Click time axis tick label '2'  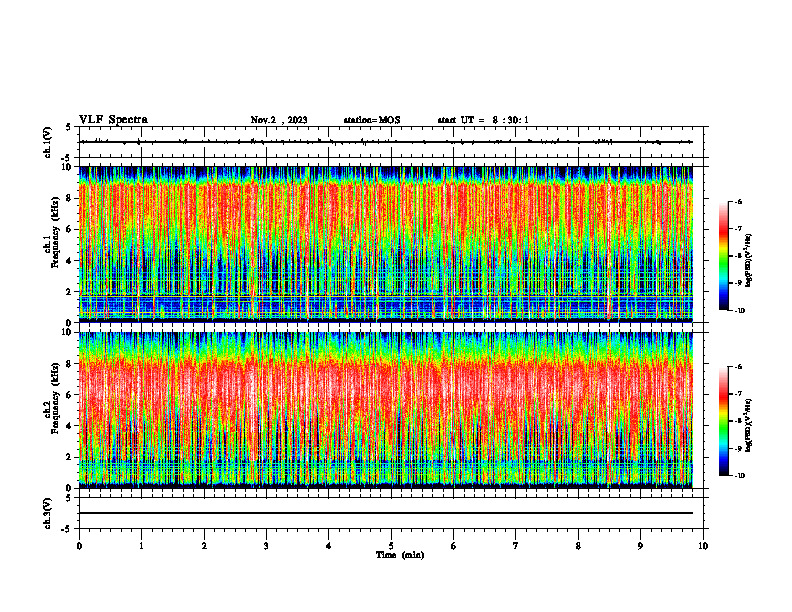[x=204, y=546]
